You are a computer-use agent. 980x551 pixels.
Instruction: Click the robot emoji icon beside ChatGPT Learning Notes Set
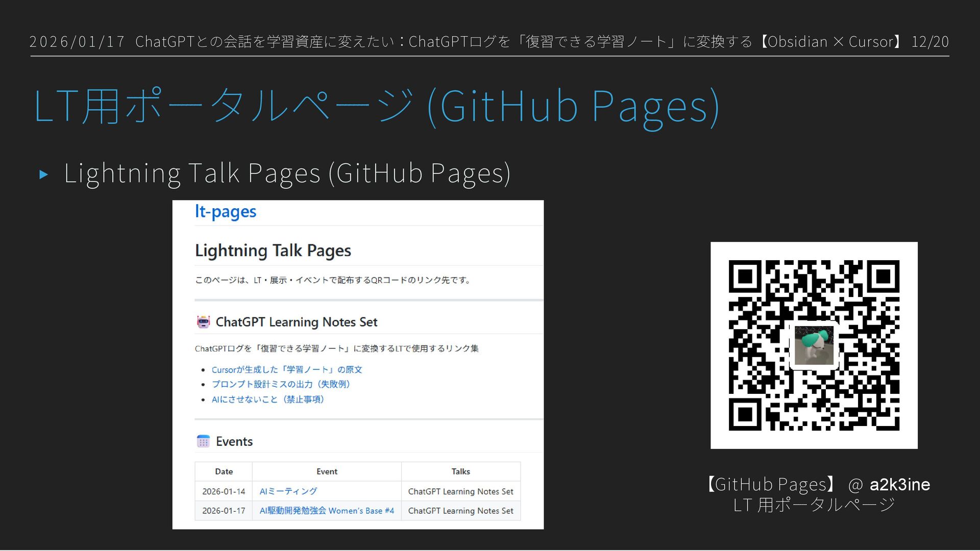coord(203,321)
